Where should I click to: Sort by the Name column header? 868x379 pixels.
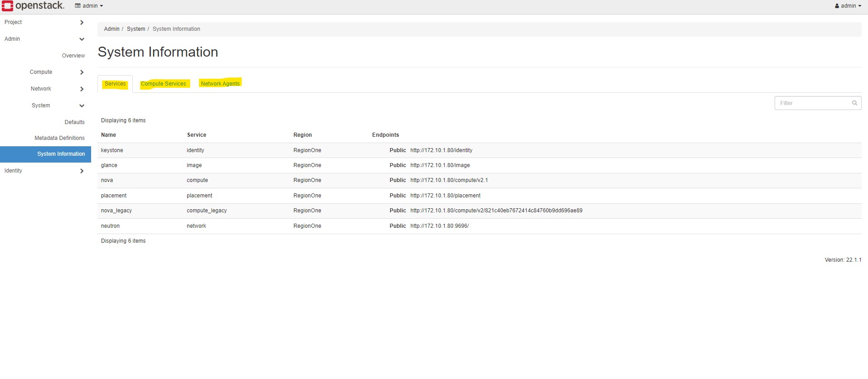pyautogui.click(x=108, y=135)
